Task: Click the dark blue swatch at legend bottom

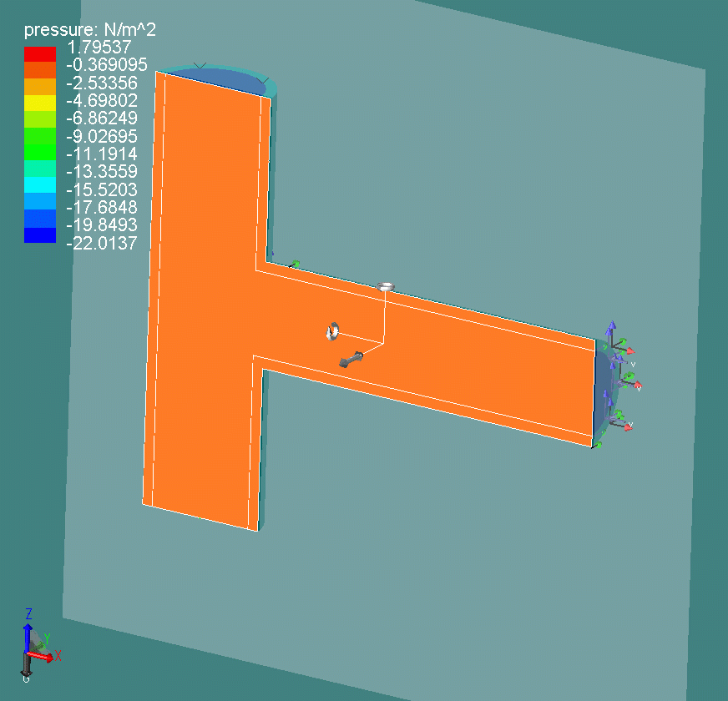Action: [x=39, y=235]
